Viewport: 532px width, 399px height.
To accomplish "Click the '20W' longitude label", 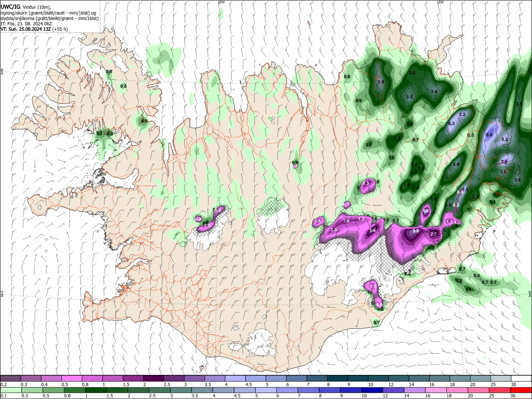I will click(221, 2).
